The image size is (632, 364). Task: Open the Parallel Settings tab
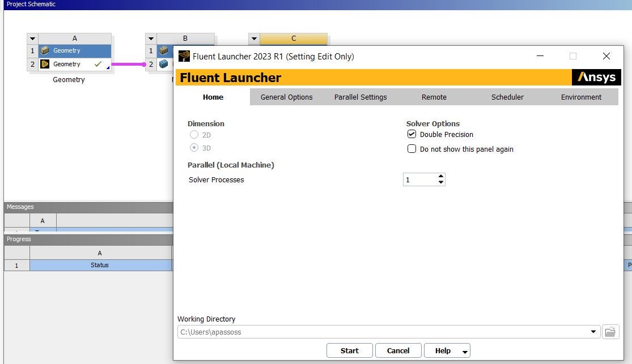(360, 97)
